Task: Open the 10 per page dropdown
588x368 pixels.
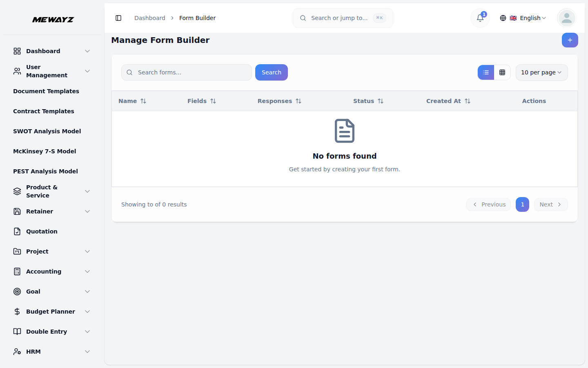Action: pos(541,72)
